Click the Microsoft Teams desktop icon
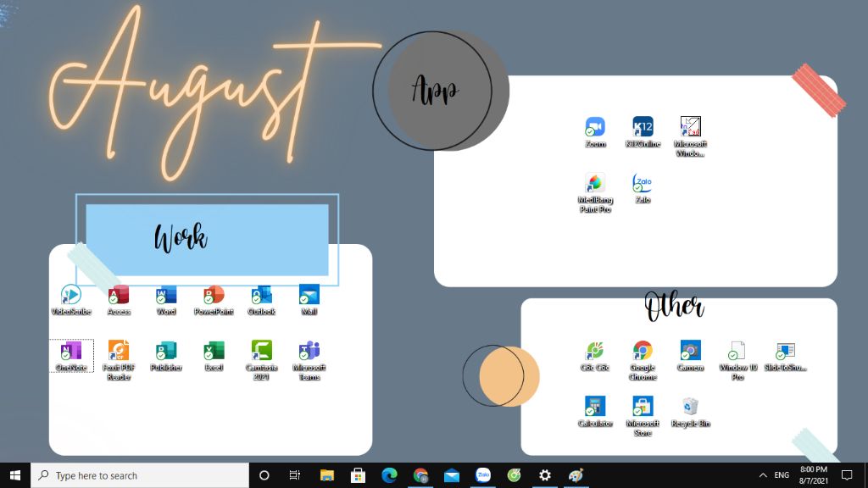This screenshot has height=488, width=868. point(309,360)
